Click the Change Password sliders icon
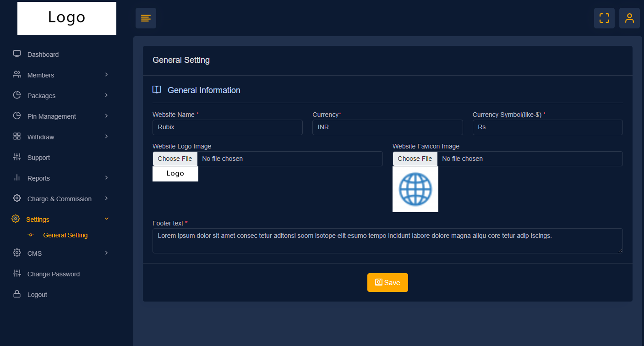The width and height of the screenshot is (644, 346). coord(17,273)
